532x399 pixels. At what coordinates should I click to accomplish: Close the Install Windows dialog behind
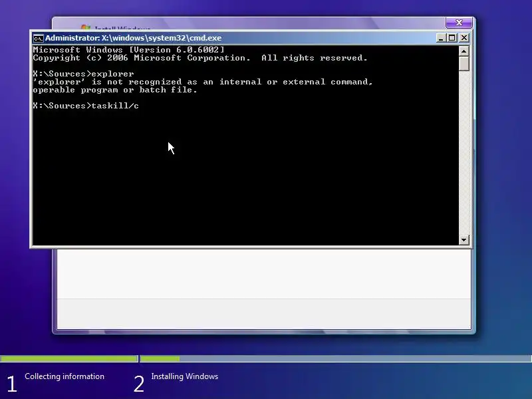point(459,23)
